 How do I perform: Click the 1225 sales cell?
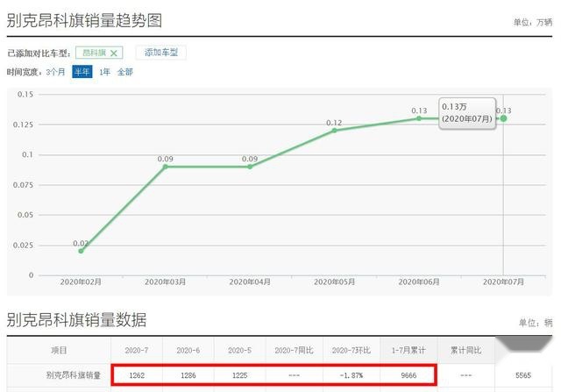coord(239,375)
